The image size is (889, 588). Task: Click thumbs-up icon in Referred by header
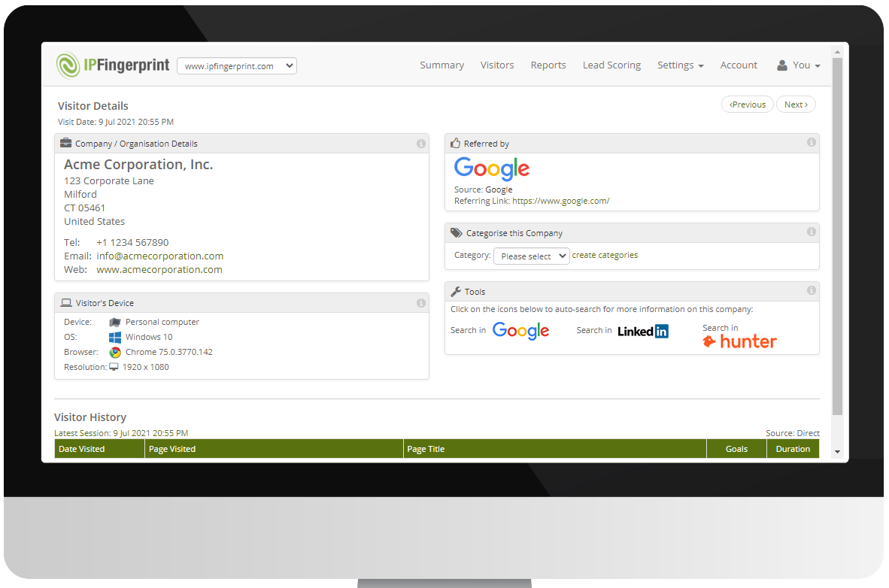[x=455, y=143]
